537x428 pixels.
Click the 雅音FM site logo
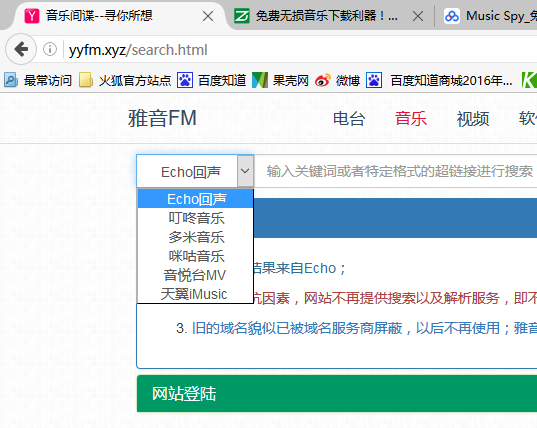coord(162,118)
